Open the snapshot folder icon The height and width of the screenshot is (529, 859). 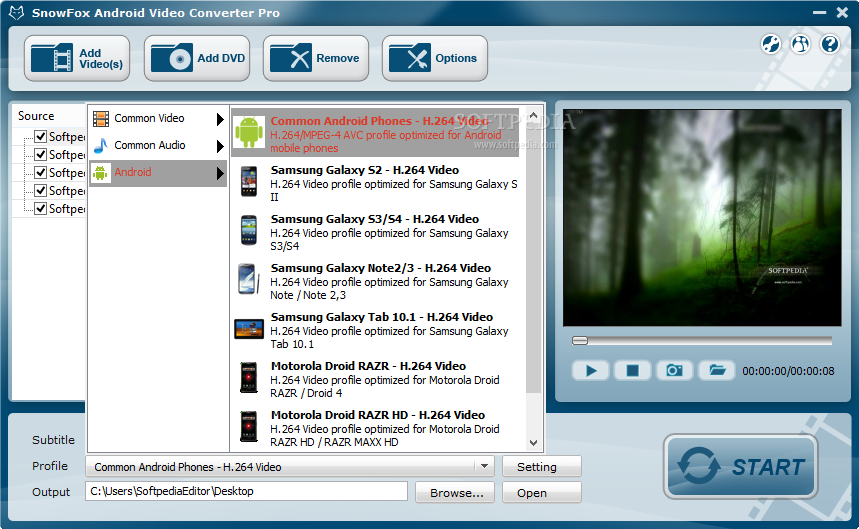(717, 371)
